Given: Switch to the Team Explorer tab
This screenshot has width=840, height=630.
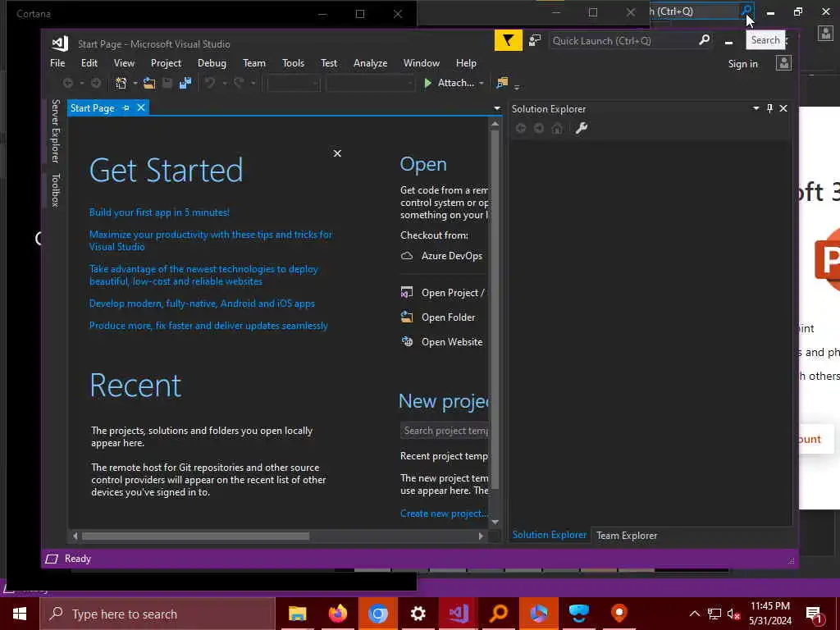Looking at the screenshot, I should [x=627, y=536].
